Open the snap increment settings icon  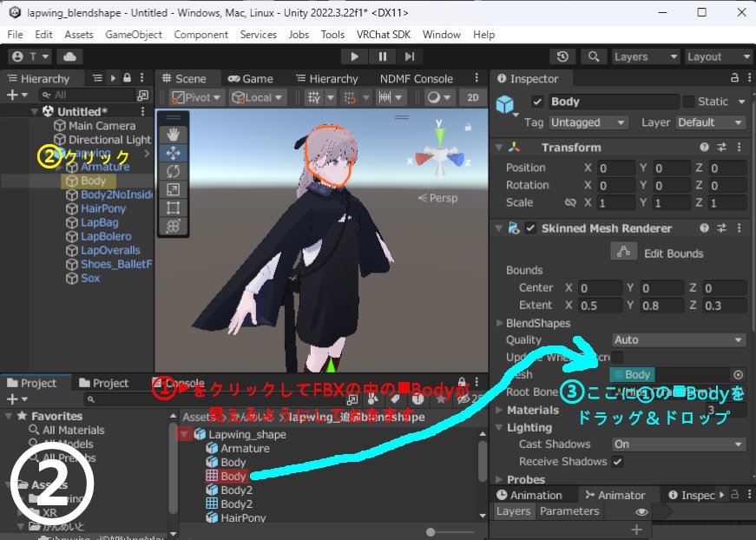[385, 98]
